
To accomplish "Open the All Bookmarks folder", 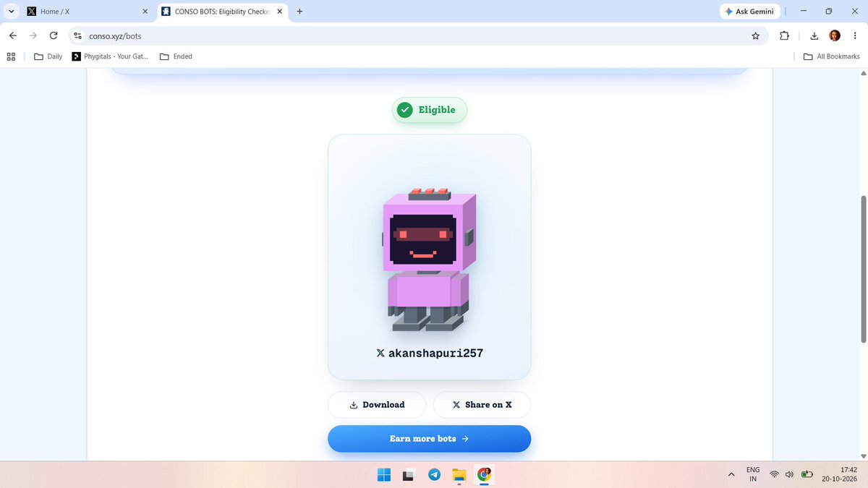I will coord(832,56).
